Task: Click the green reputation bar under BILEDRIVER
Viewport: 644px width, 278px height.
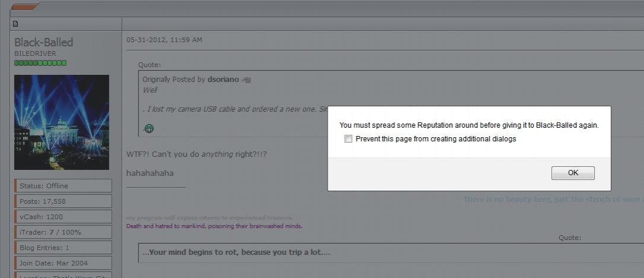Action: pos(40,62)
